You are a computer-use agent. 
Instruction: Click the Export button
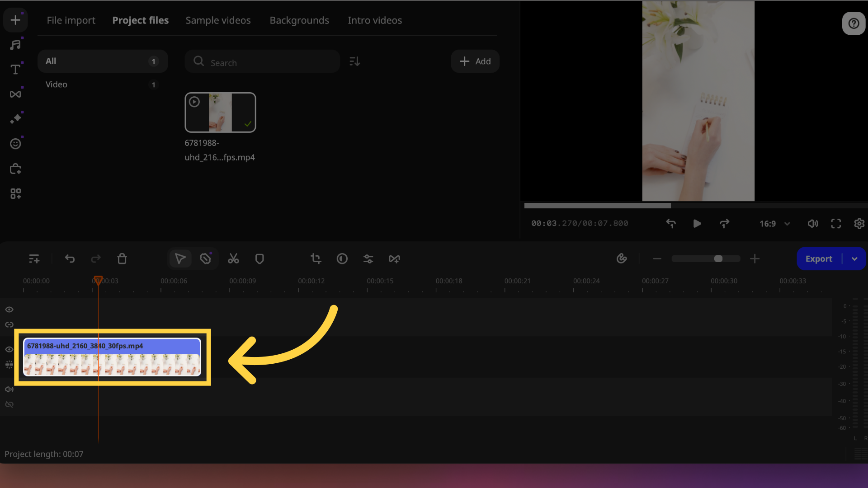point(819,258)
